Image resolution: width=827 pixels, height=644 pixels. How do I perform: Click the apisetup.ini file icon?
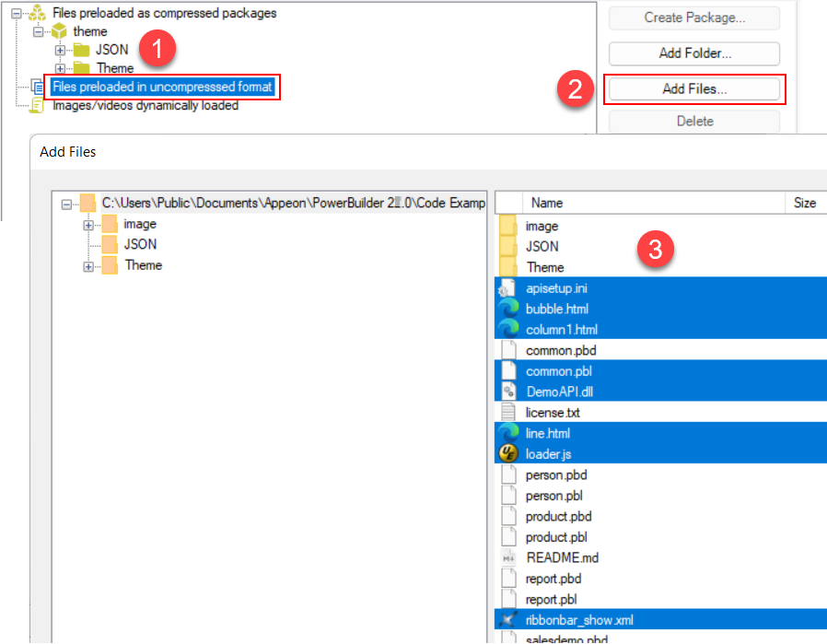(x=507, y=288)
